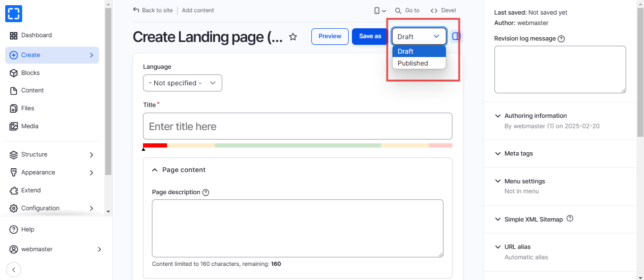
Task: Click the left sidebar vertical scrollbar
Action: point(108,91)
